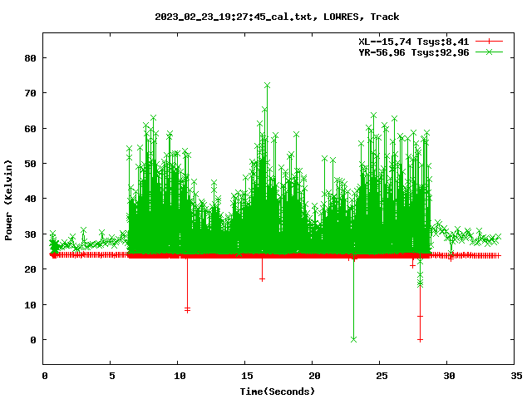The height and width of the screenshot is (399, 532).
Task: Click the red XL legend line sample
Action: [489, 42]
